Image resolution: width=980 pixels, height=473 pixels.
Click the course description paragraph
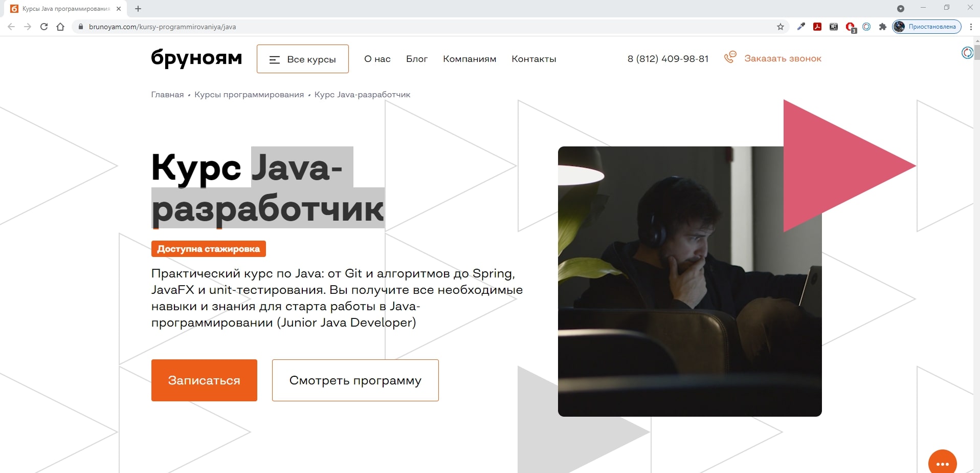[337, 298]
